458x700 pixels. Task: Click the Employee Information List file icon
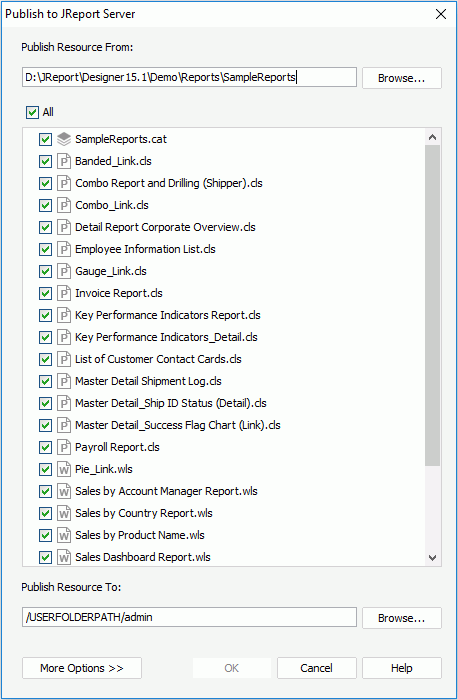click(64, 249)
